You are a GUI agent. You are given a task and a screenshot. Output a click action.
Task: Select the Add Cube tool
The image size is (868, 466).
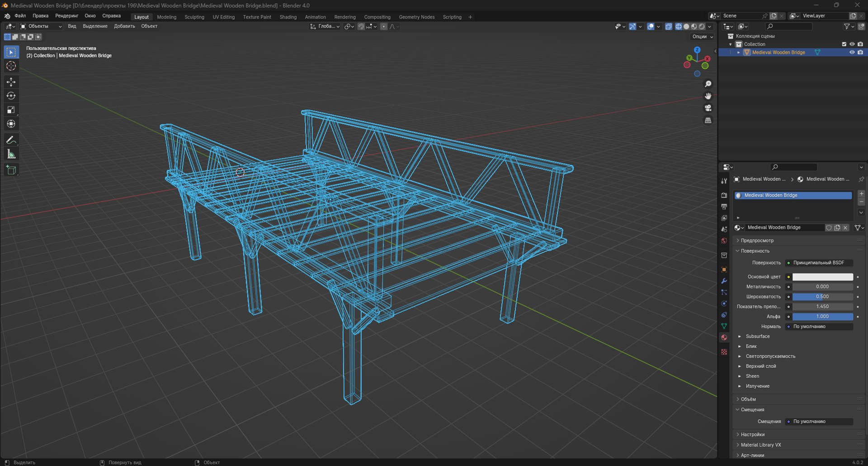[x=11, y=170]
